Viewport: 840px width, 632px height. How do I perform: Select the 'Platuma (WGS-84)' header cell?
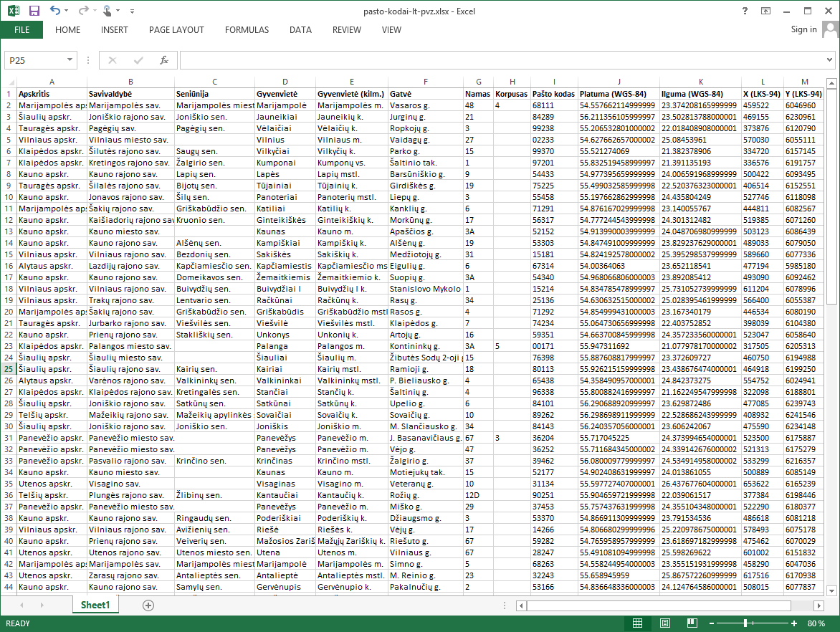pos(619,94)
